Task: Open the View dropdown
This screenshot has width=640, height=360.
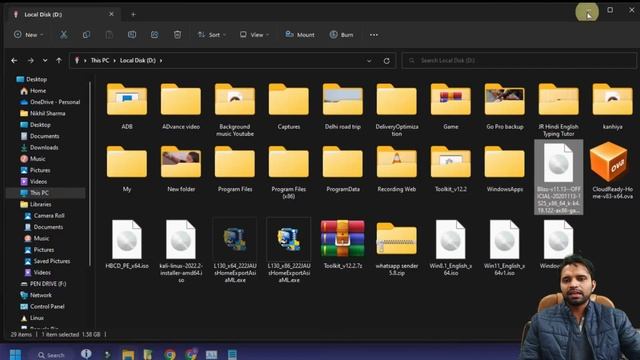Action: [x=254, y=35]
